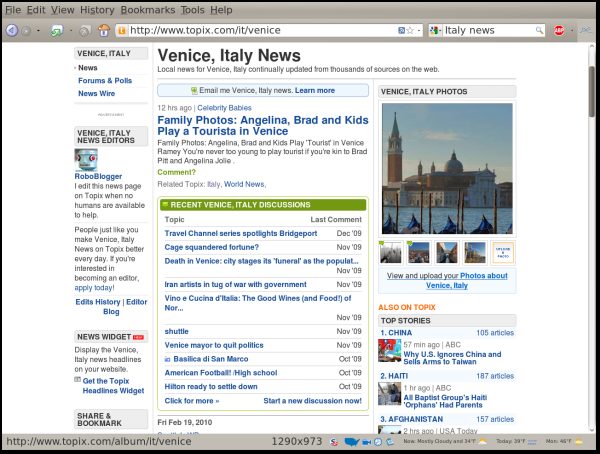Click the round blue clock icon in the status bar
The width and height of the screenshot is (600, 454).
click(378, 442)
